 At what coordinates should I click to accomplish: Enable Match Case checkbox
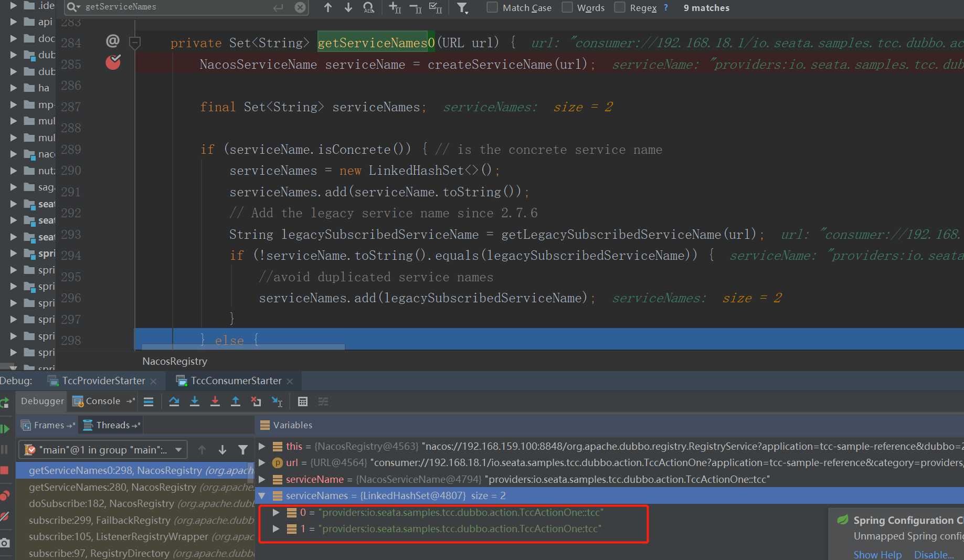(x=492, y=7)
